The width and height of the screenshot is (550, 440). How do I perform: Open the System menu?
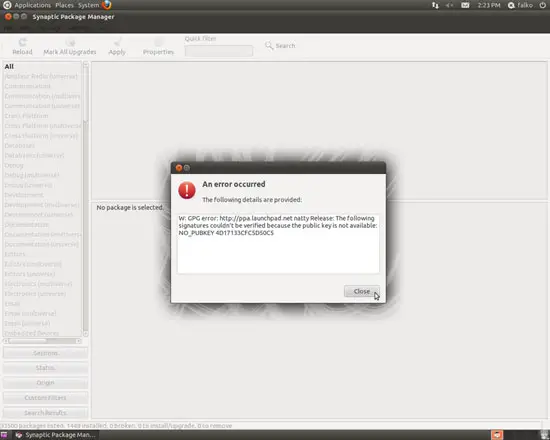pos(88,5)
